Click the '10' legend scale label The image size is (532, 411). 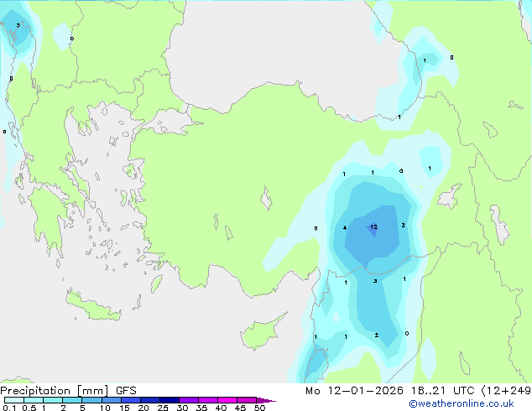tap(105, 408)
